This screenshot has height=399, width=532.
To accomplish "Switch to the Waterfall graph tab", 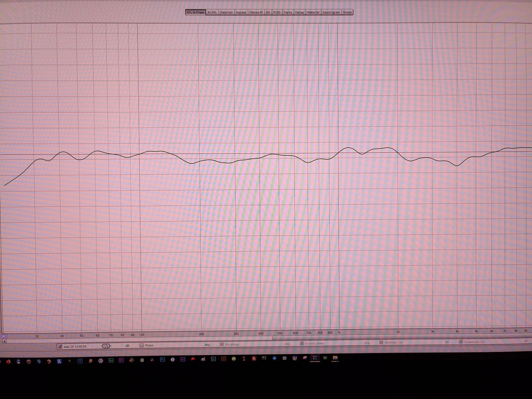I will pyautogui.click(x=313, y=13).
